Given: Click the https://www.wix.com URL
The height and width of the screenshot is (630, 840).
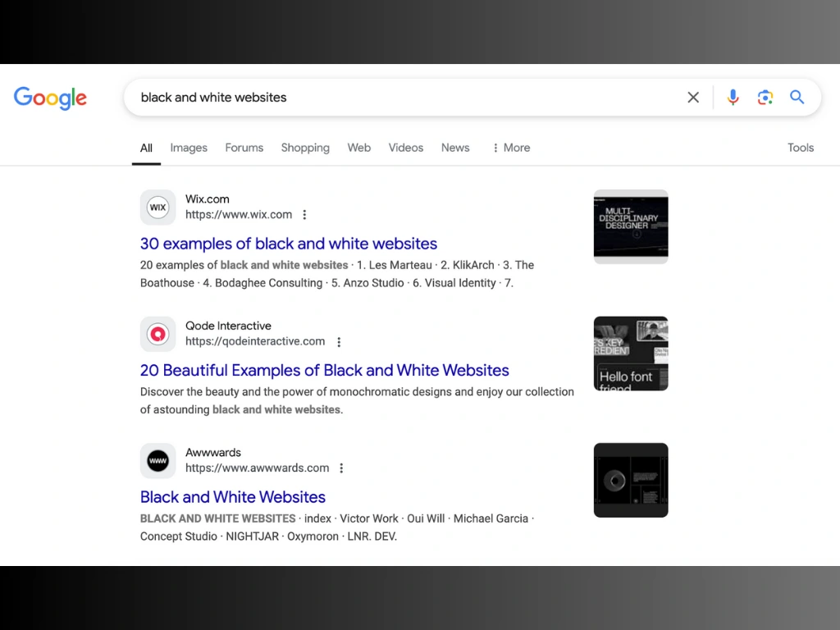Looking at the screenshot, I should pos(239,215).
